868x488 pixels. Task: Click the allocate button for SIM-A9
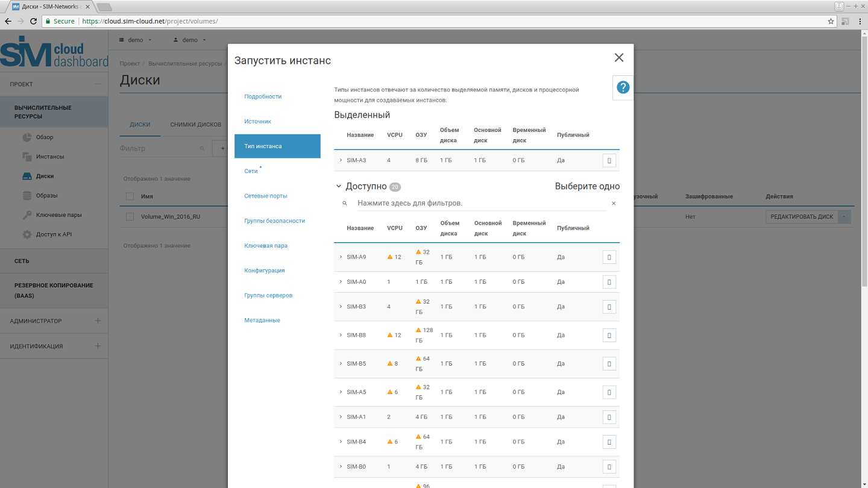(609, 257)
